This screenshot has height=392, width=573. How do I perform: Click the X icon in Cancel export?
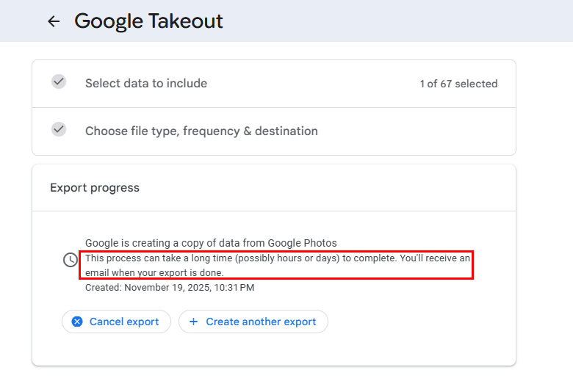tap(77, 322)
